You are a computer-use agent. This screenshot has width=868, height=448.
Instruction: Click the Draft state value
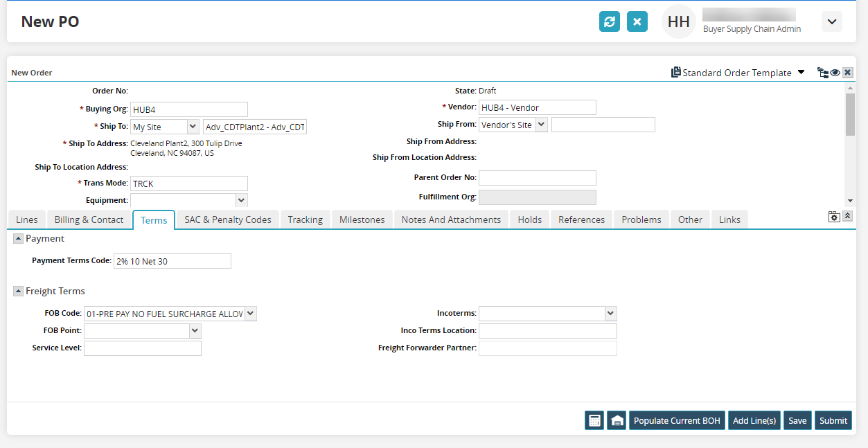point(488,91)
